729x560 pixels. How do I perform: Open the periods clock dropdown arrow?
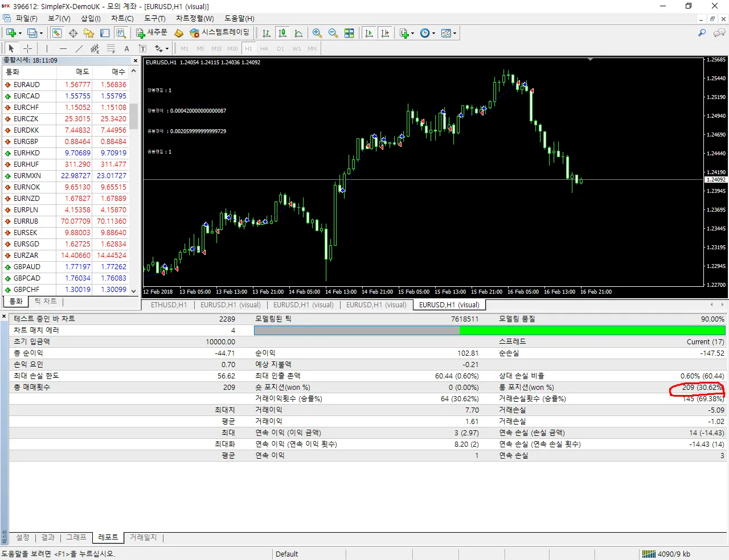click(433, 33)
